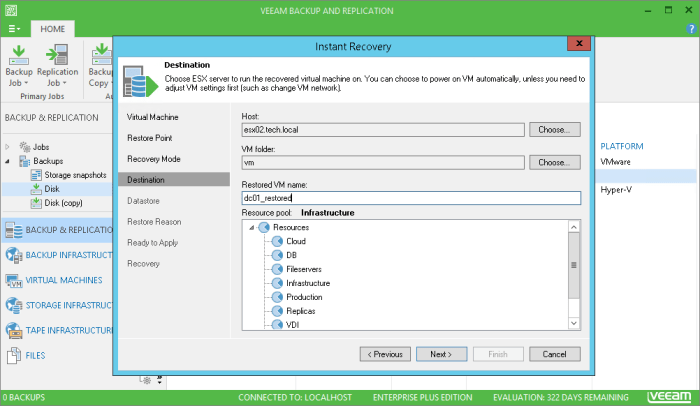Open the Tape Infrastructure view
Screen dimensions: 700x406
(58, 331)
